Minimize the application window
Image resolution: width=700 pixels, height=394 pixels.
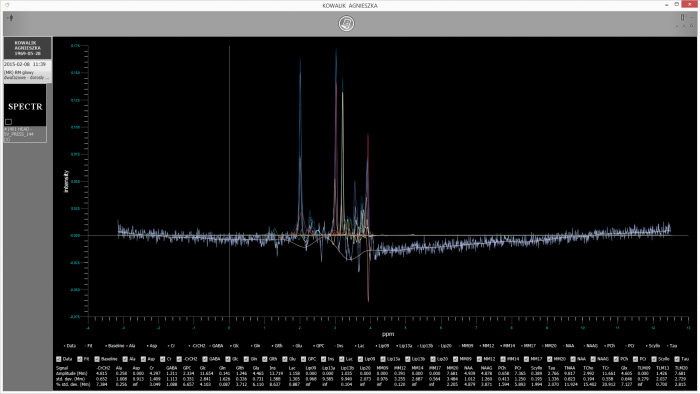tap(667, 4)
